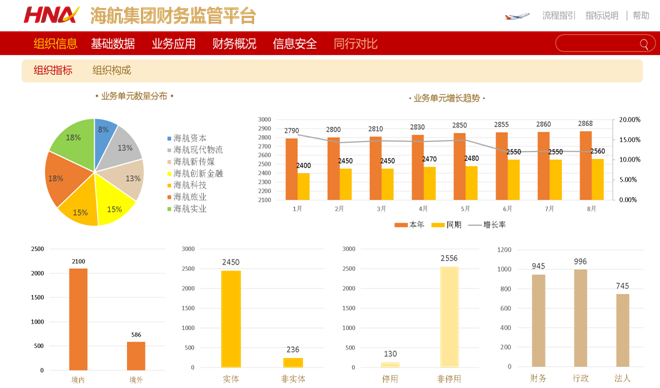This screenshot has width=660, height=388.
Task: Click the yellow 同期 legend marker
Action: [438, 225]
